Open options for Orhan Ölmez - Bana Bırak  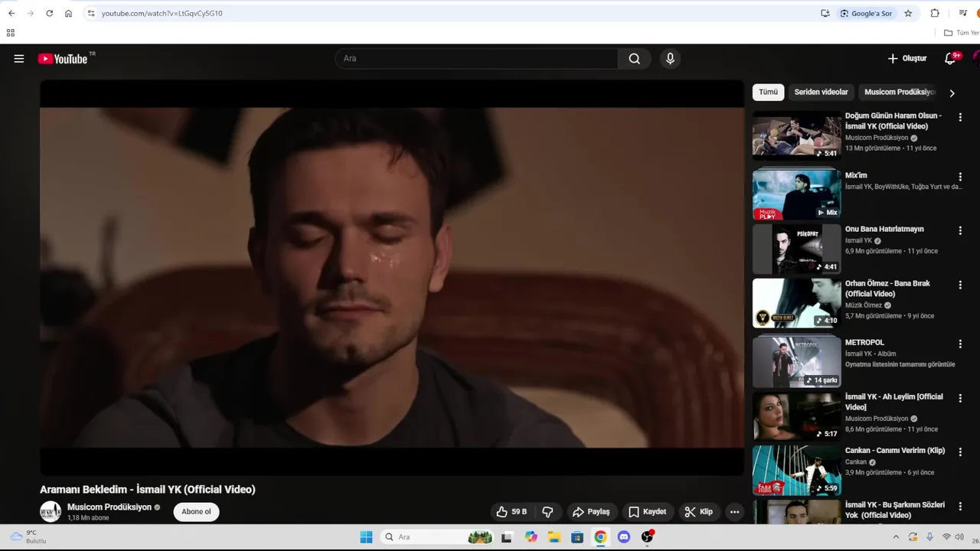click(960, 285)
